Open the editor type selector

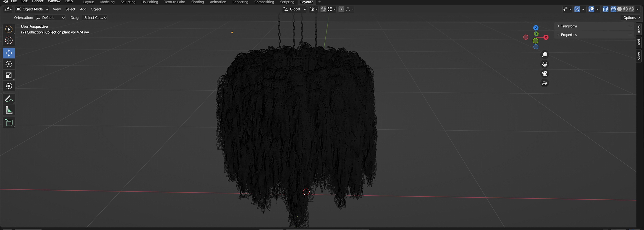pos(8,9)
